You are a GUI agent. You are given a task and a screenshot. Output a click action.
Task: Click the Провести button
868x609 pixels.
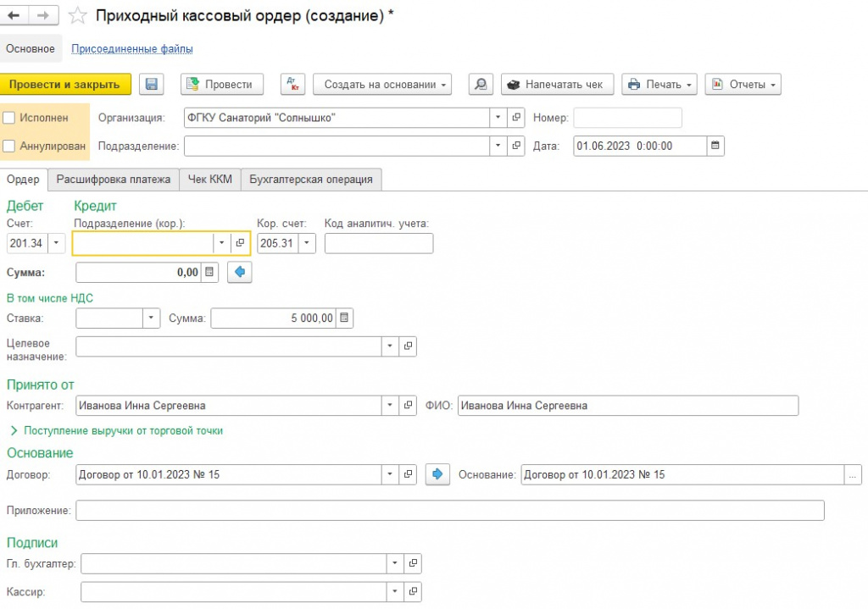click(x=222, y=84)
